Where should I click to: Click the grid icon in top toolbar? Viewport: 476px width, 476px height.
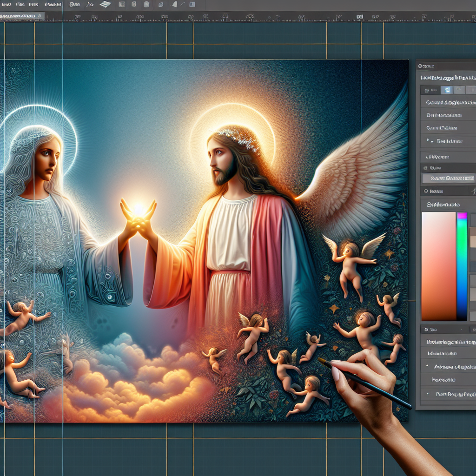pos(121,5)
